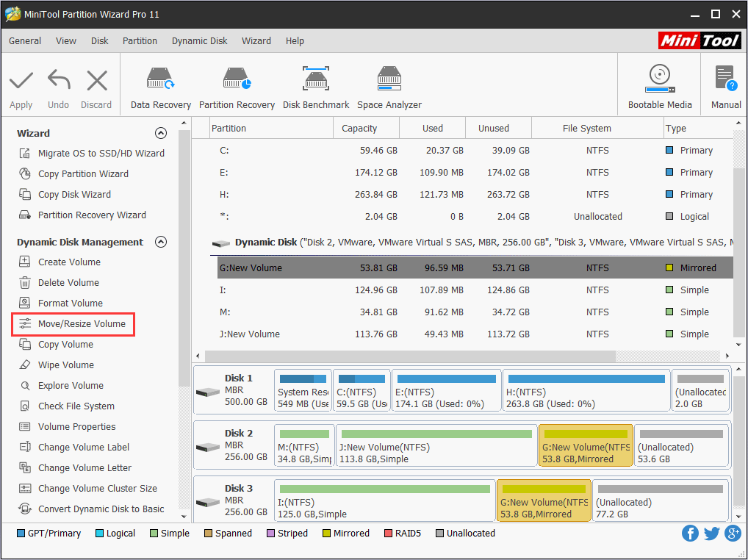This screenshot has height=560, width=748.
Task: Sort by Capacity column header
Action: [367, 129]
